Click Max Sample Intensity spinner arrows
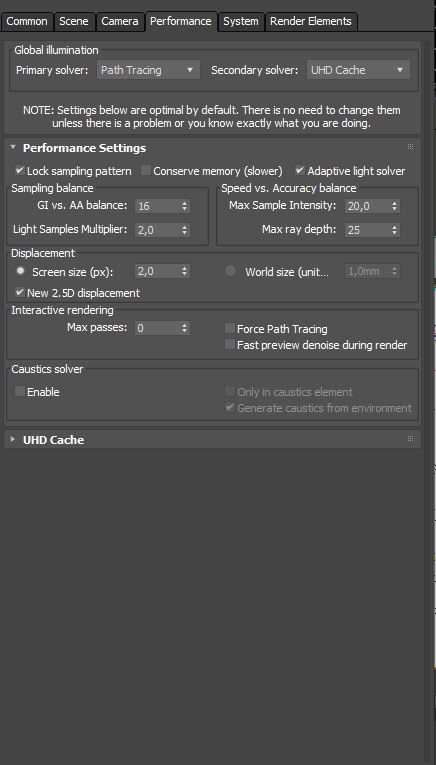 [394, 206]
